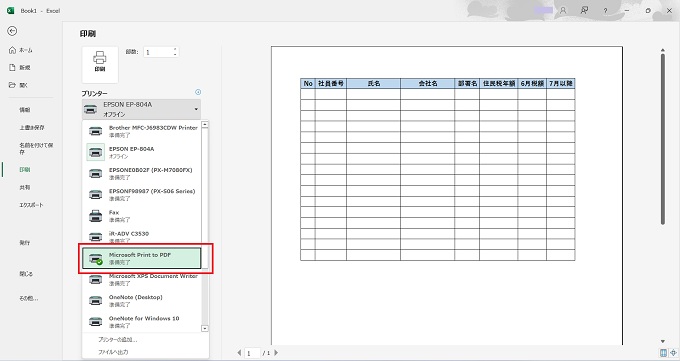The width and height of the screenshot is (680, 361).
Task: Click the preview vertical scrollbar thumb
Action: [x=663, y=137]
